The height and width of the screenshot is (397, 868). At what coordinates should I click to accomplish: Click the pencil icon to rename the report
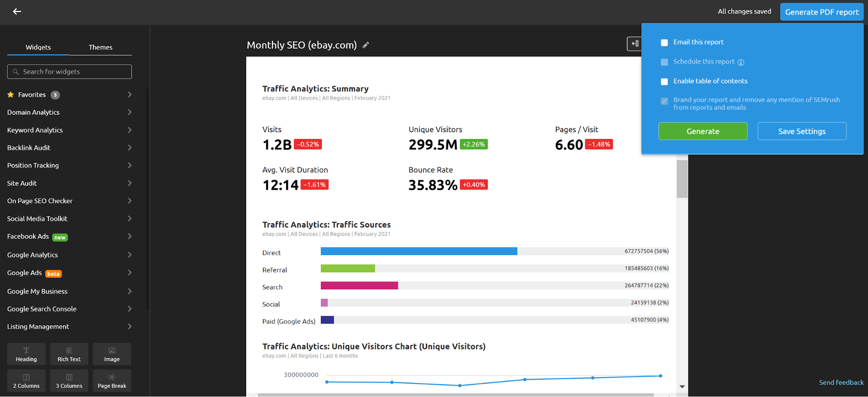point(366,45)
